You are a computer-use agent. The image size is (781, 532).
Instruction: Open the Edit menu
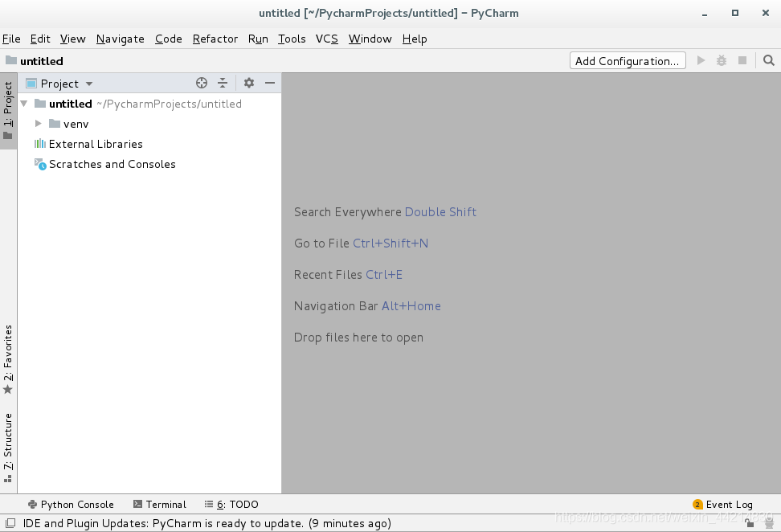40,39
